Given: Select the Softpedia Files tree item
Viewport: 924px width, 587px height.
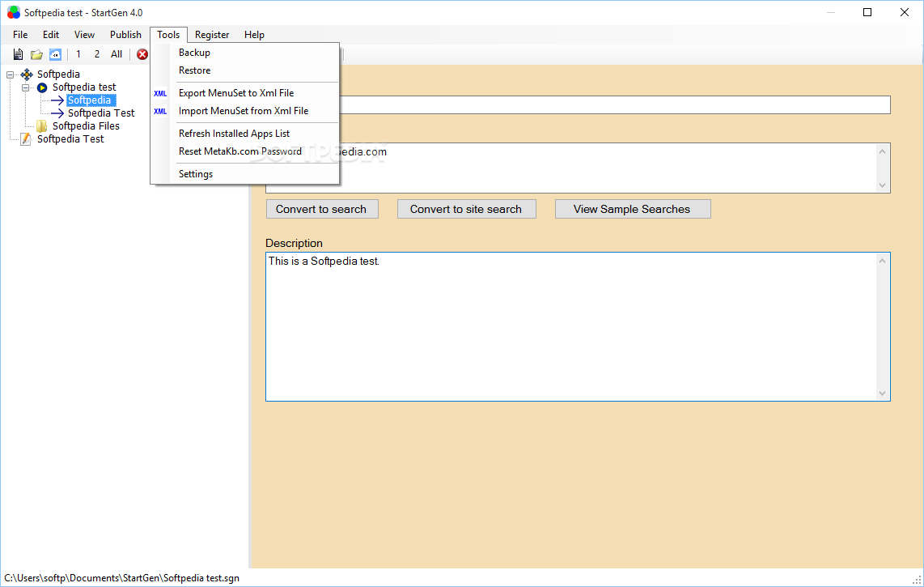Looking at the screenshot, I should click(86, 126).
